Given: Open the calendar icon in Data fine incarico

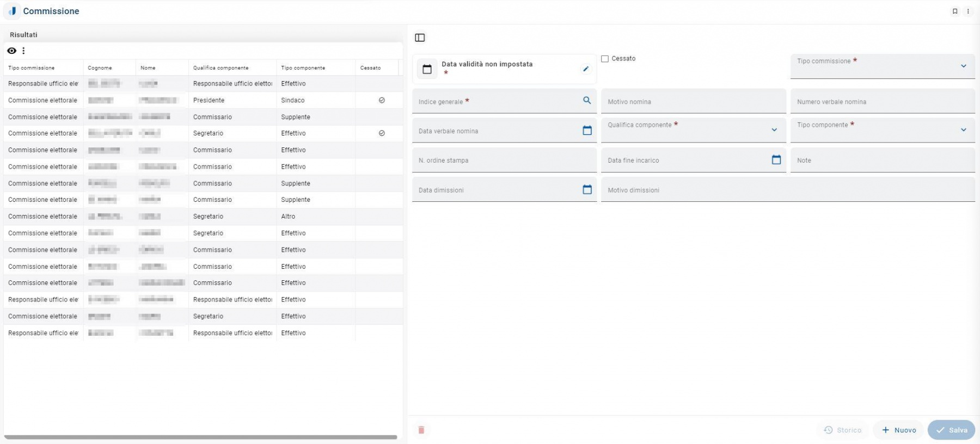Looking at the screenshot, I should pyautogui.click(x=776, y=159).
